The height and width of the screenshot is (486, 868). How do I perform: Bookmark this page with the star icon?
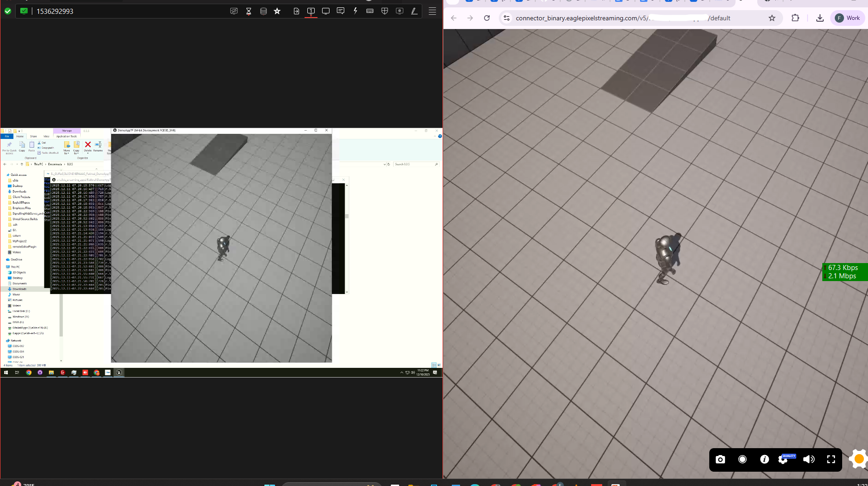(772, 18)
